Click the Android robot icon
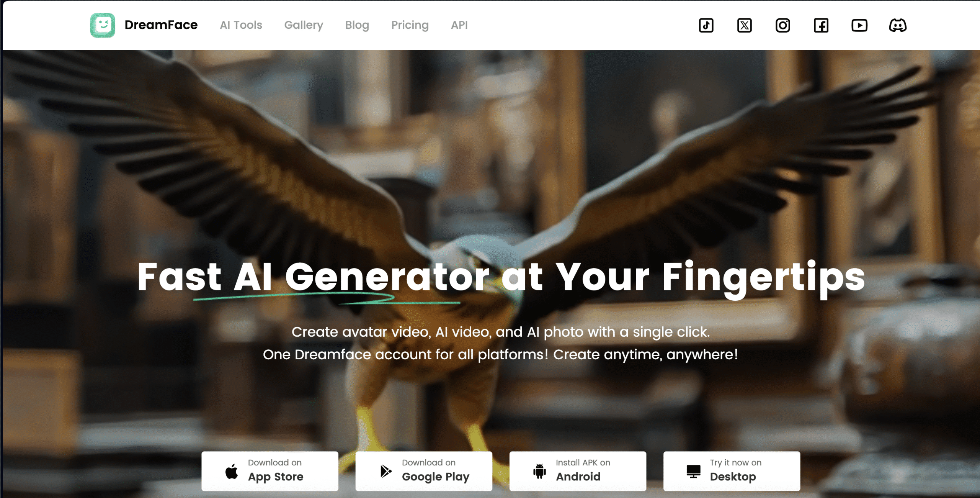The width and height of the screenshot is (980, 498). pos(539,471)
